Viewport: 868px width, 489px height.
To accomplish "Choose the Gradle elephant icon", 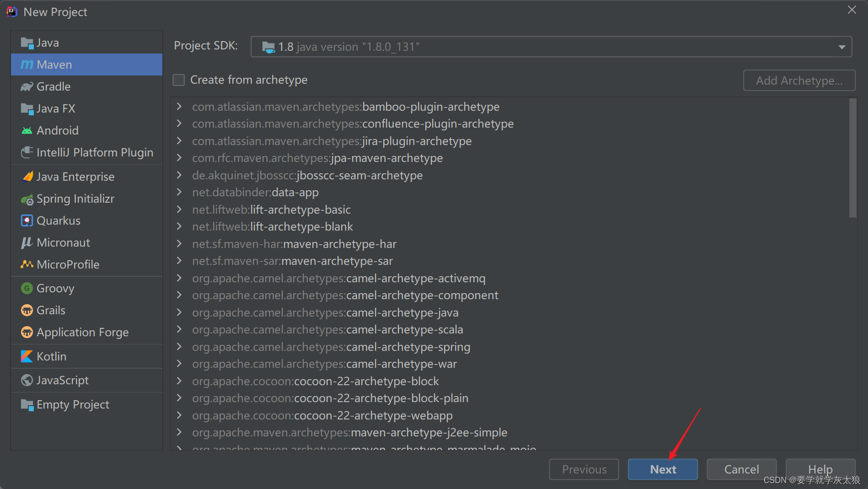I will [x=27, y=87].
